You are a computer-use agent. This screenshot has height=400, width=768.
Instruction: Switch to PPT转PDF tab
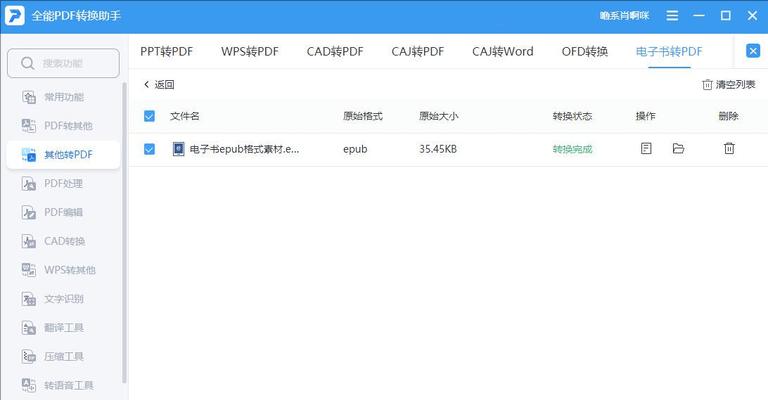click(x=167, y=51)
